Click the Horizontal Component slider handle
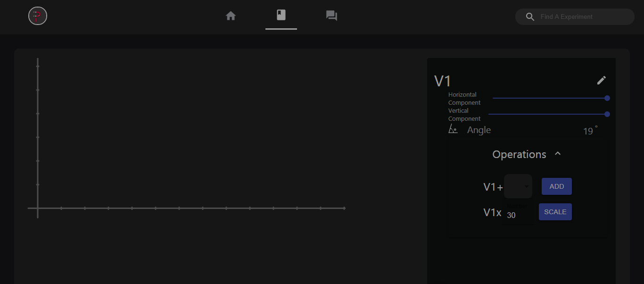This screenshot has width=644, height=284. coord(607,98)
